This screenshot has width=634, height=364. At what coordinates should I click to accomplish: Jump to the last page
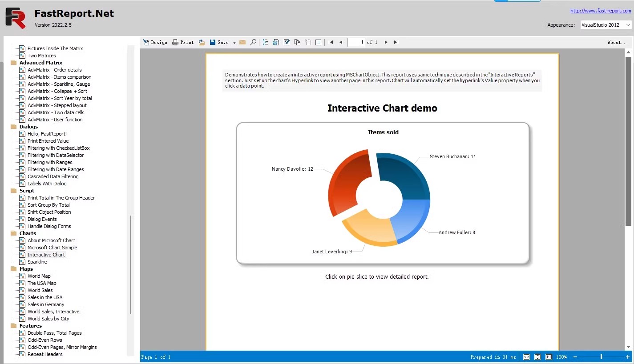pos(396,42)
